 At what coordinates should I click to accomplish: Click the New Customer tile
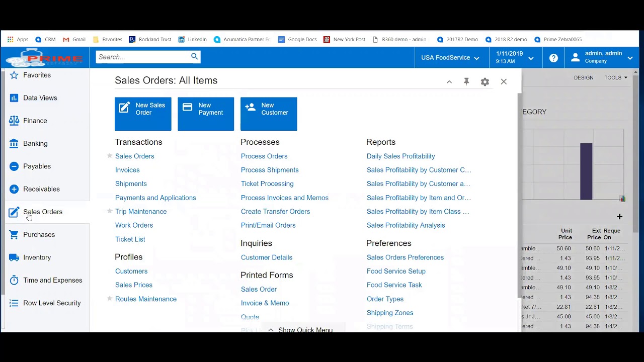coord(269,114)
